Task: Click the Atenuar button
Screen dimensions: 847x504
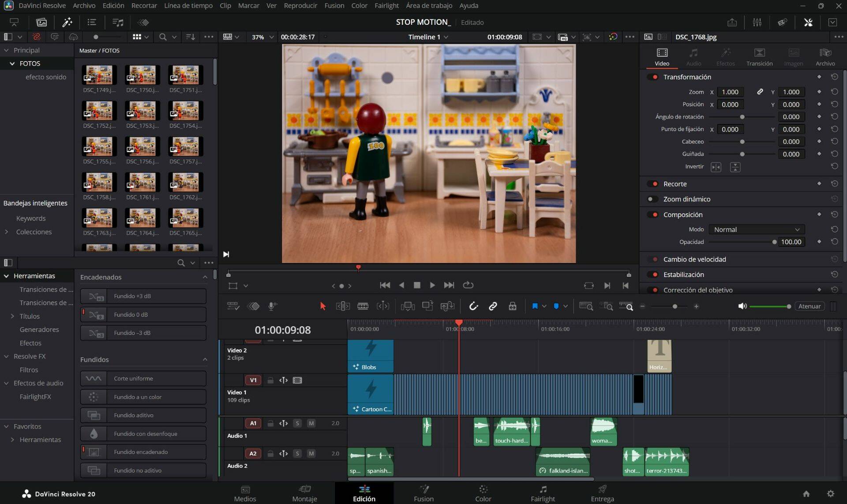Action: [x=809, y=306]
